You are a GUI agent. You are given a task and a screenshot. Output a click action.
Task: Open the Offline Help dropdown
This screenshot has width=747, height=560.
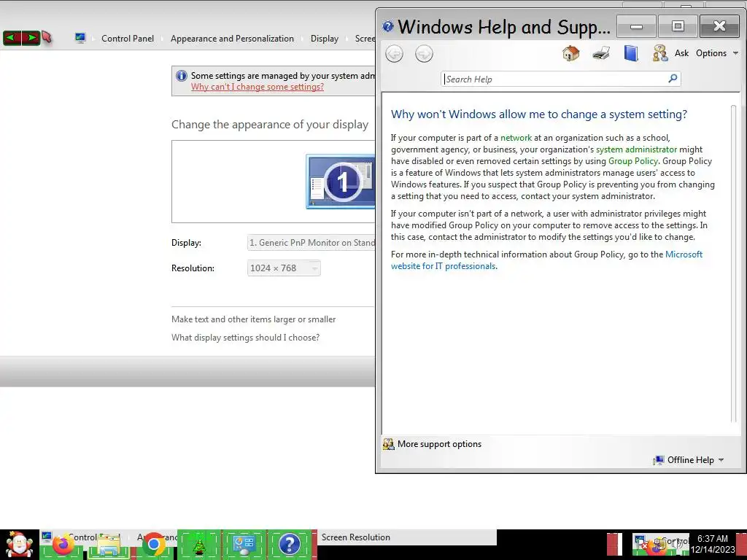click(689, 460)
